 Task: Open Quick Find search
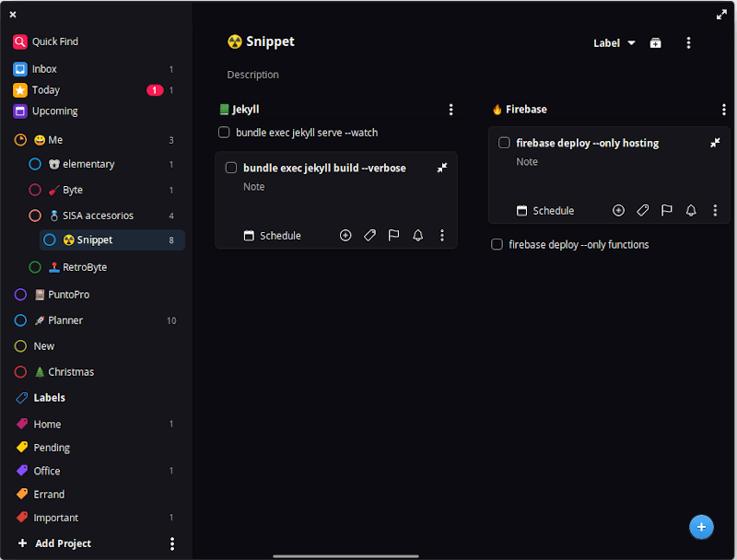pyautogui.click(x=54, y=41)
